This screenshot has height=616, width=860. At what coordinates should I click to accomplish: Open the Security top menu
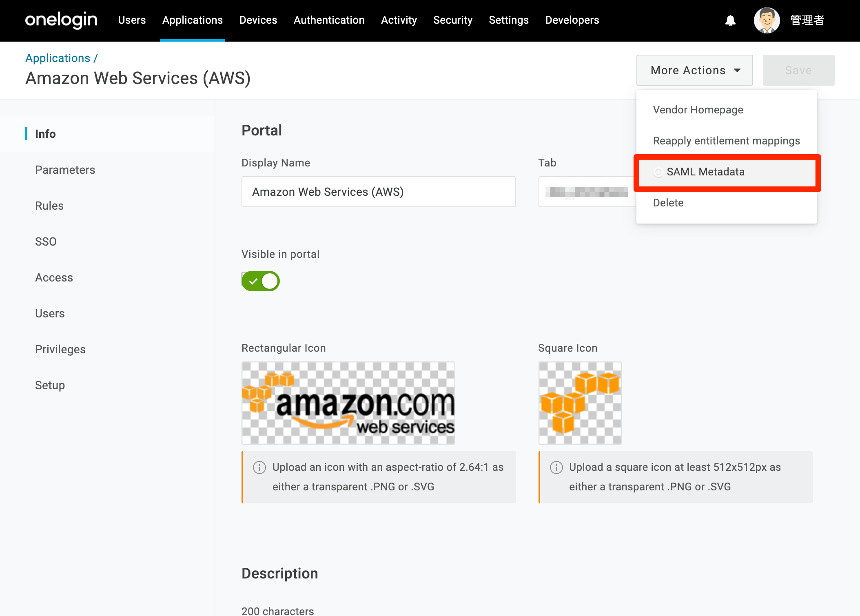click(453, 20)
